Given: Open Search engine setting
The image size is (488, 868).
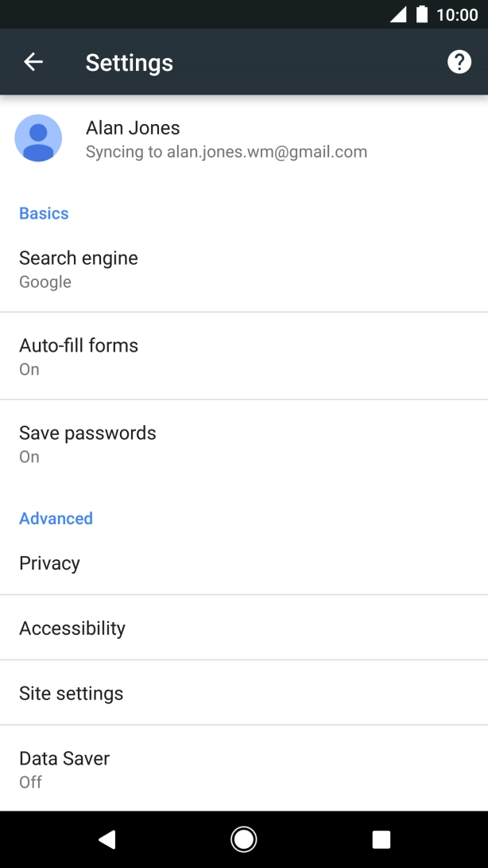Looking at the screenshot, I should point(79,269).
